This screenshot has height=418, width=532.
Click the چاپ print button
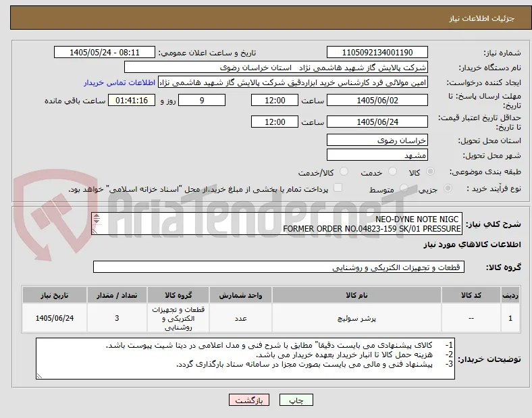pos(296,400)
